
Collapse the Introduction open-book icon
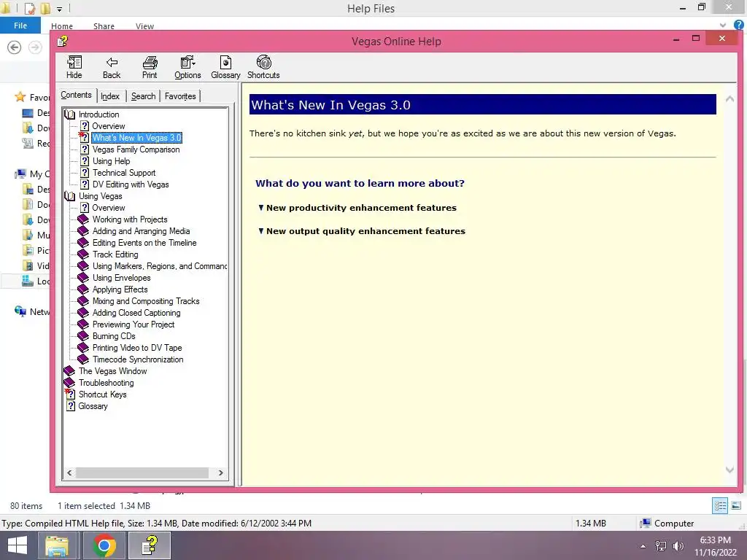(70, 114)
